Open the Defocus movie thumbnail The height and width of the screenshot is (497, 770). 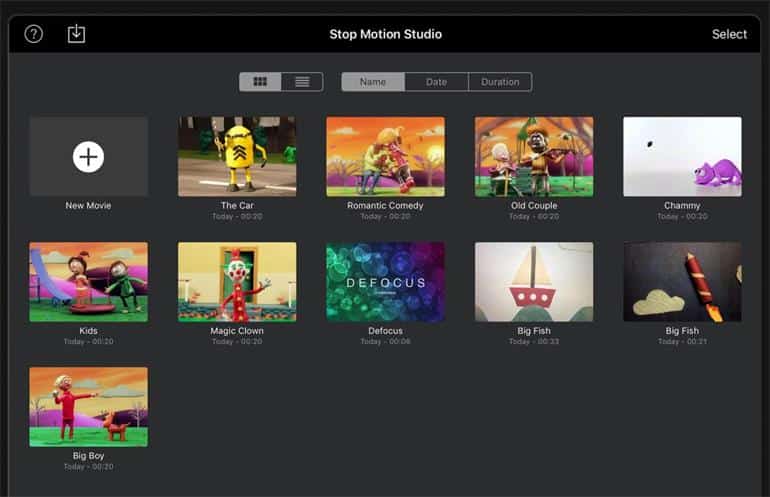point(385,282)
